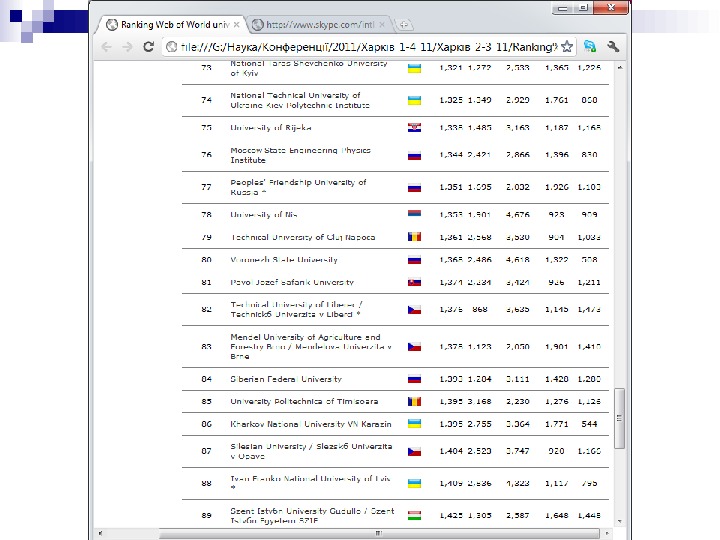Click the address bar with the file URL
The height and width of the screenshot is (540, 720).
[369, 47]
